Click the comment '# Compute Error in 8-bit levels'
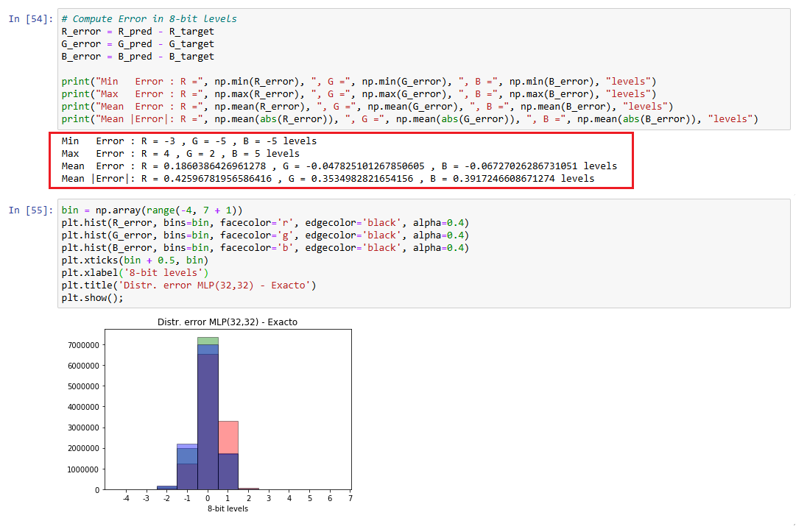 149,19
